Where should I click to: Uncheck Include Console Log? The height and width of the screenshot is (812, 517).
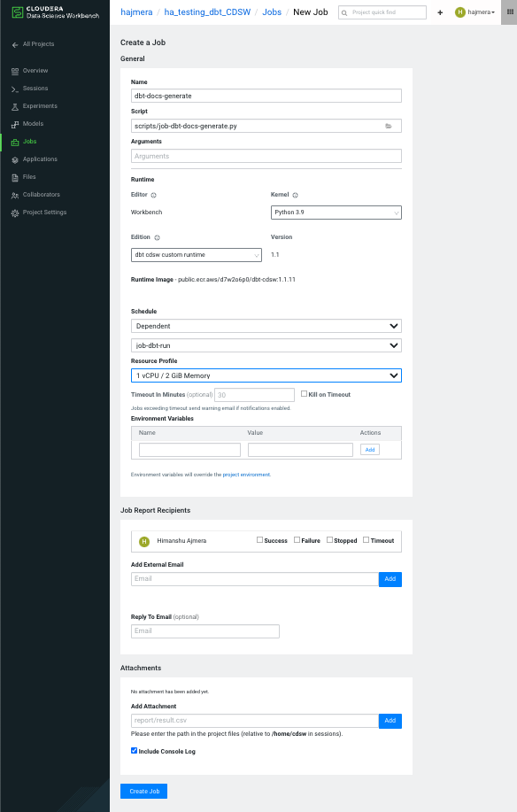[x=134, y=750]
